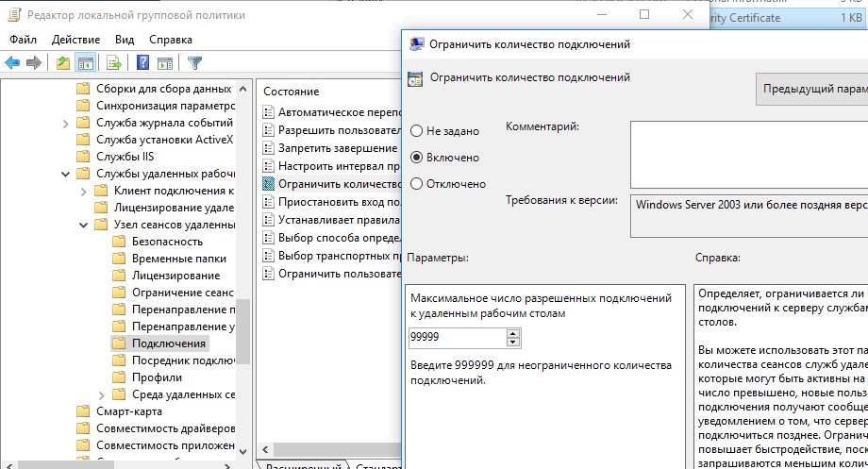Click the max connections number field
868x469 pixels.
(x=458, y=338)
